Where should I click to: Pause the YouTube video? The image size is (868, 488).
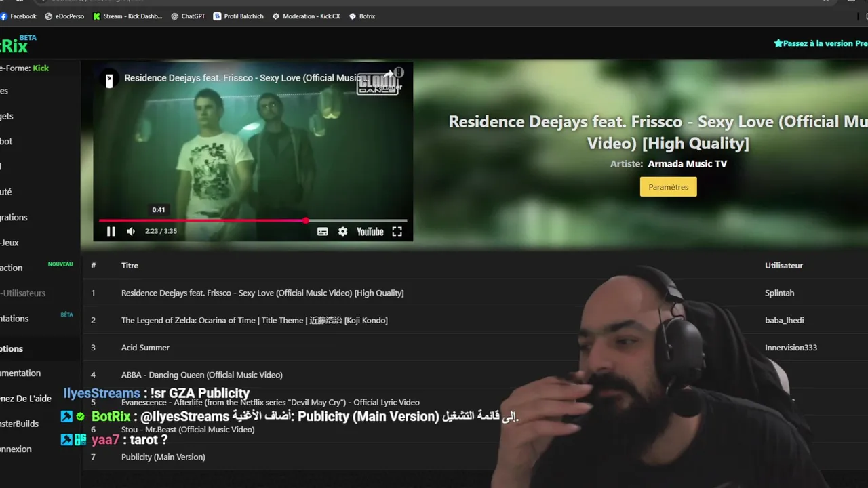(111, 231)
